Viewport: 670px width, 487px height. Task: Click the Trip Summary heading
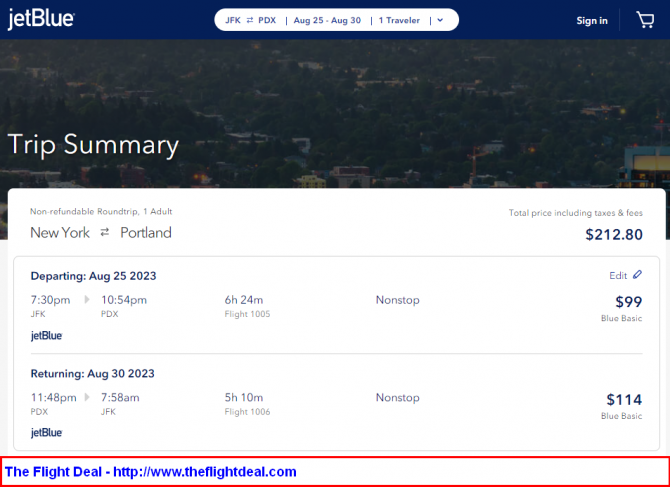click(93, 145)
